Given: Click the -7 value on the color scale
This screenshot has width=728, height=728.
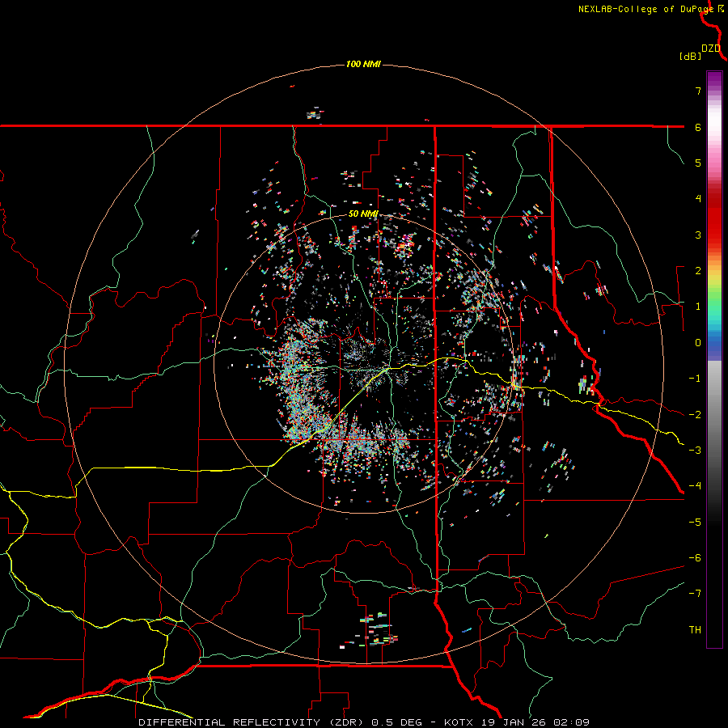Looking at the screenshot, I should point(695,594).
